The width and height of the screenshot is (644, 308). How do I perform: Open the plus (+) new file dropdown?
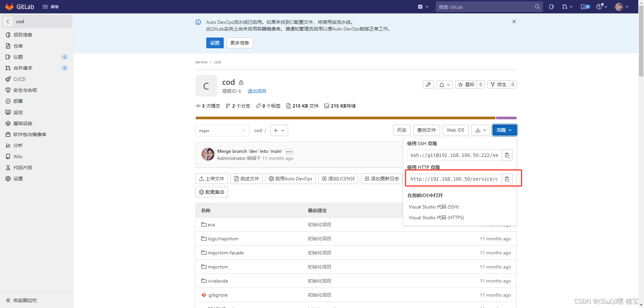coord(279,130)
